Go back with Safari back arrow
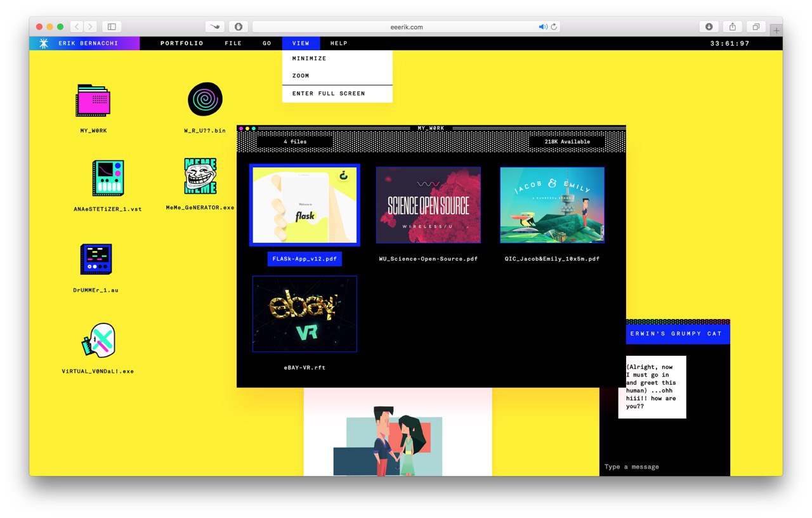Viewport: 812px width, 518px height. (x=77, y=27)
